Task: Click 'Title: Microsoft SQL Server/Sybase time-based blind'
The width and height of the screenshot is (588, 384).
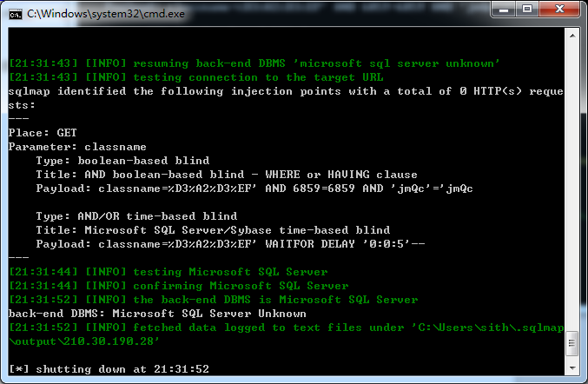Action: click(213, 230)
